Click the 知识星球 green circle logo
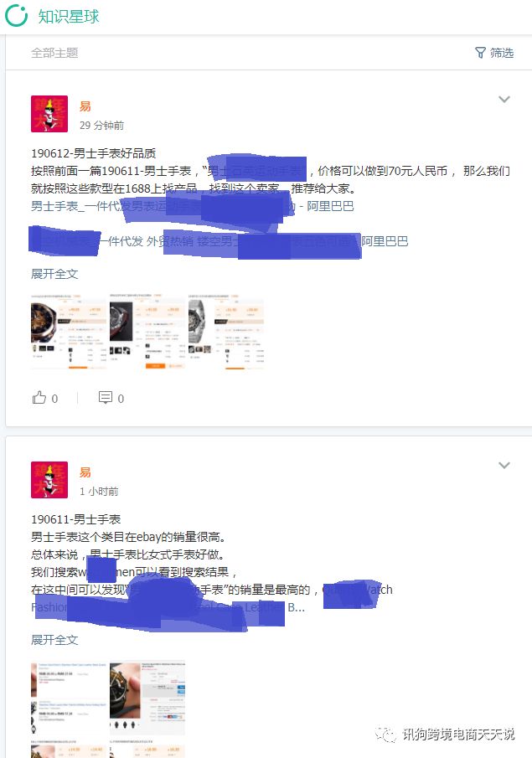 16,15
